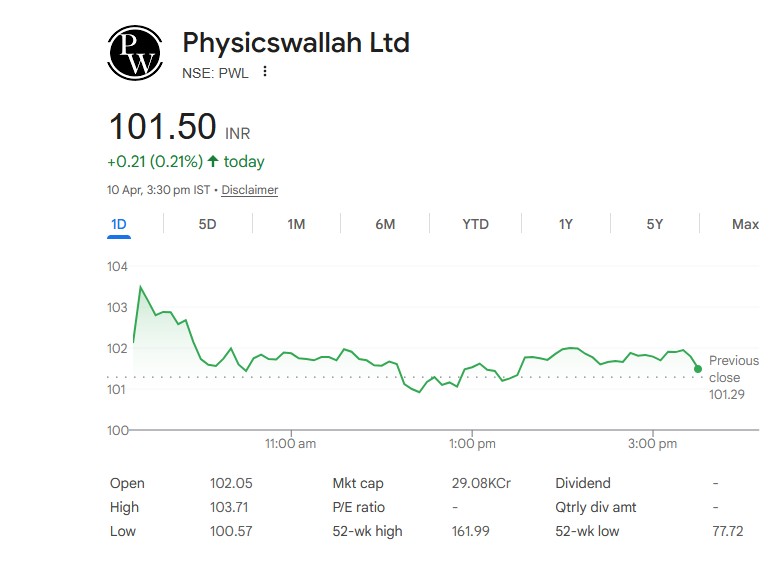Switch to YTD chart view
Viewport: 774px width, 576px height.
point(475,224)
